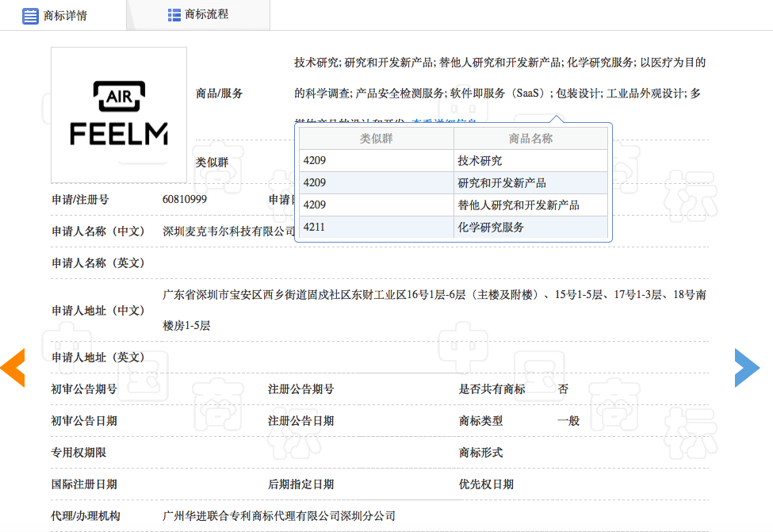Click the 商品名称 column header in popup

coord(530,139)
